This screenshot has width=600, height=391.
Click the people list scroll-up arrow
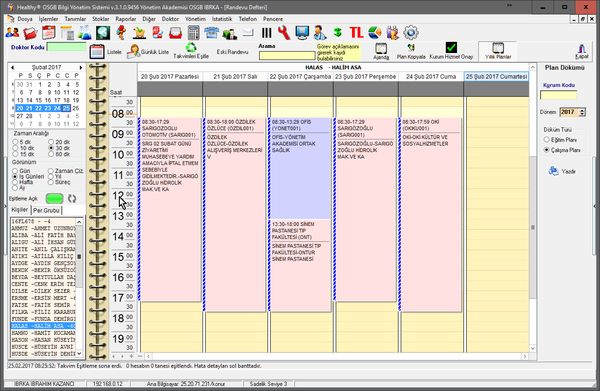click(x=79, y=222)
